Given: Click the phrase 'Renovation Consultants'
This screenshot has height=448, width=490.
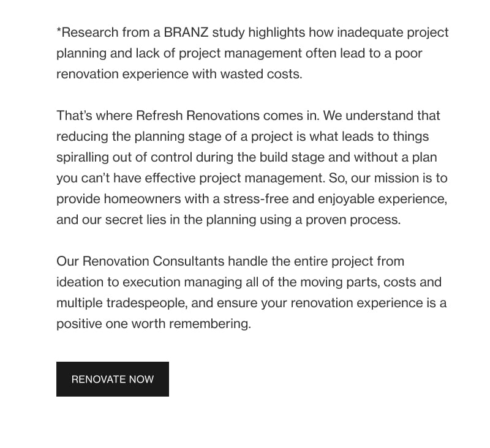Looking at the screenshot, I should coord(154,261).
